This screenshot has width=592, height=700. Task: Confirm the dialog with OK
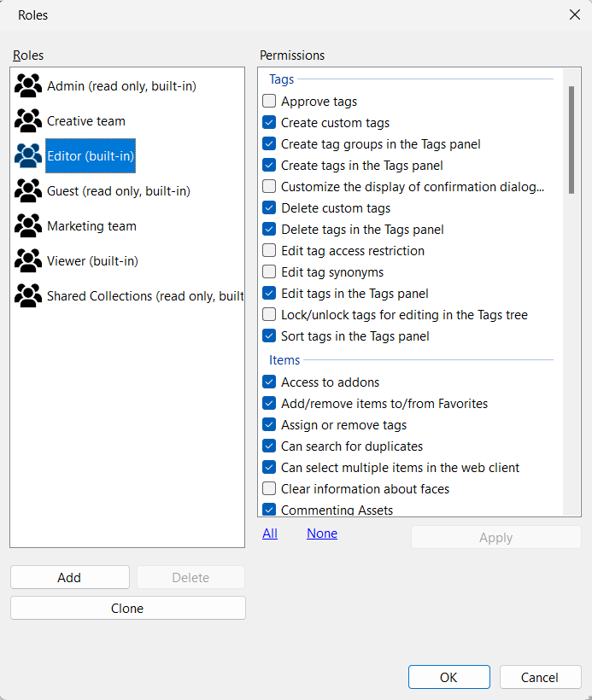(x=448, y=677)
